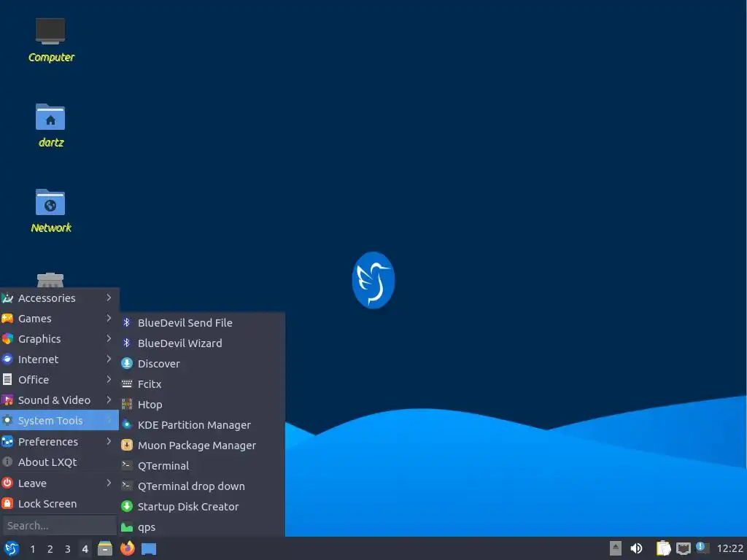Expand the Leave submenu arrow

click(109, 483)
